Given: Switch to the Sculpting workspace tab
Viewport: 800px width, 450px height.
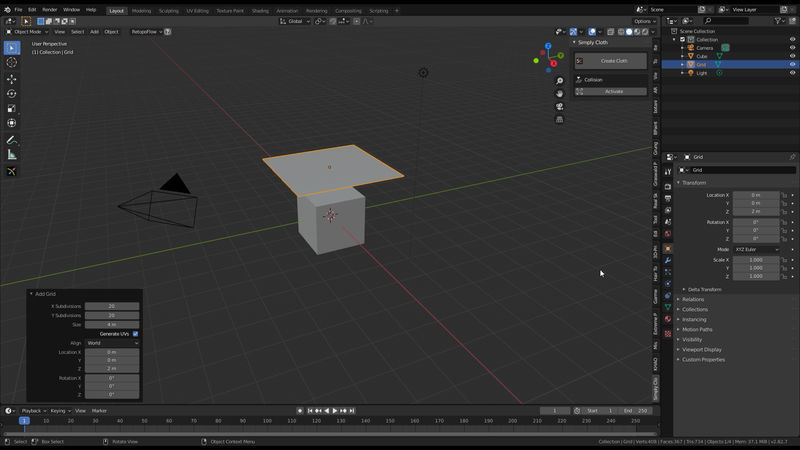Looking at the screenshot, I should (168, 11).
